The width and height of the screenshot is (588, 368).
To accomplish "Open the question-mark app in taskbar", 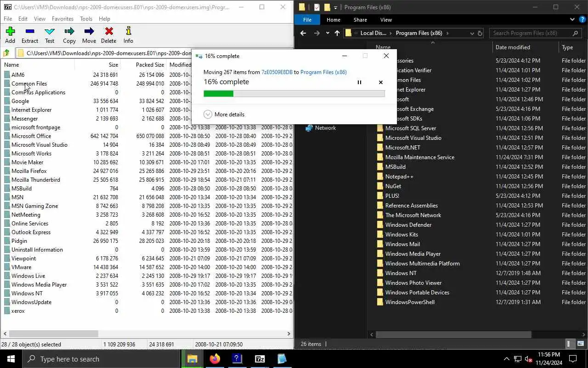I will click(x=237, y=359).
